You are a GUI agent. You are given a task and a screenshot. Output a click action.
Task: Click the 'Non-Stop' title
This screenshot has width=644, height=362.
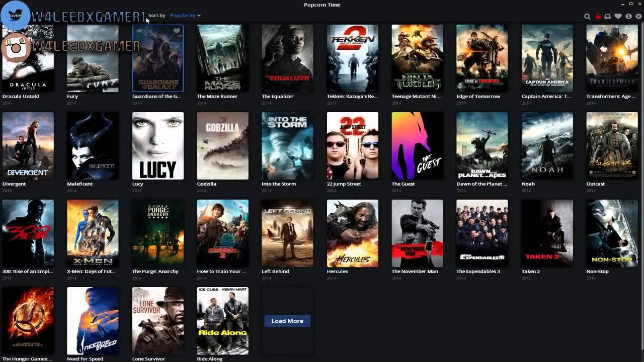[x=598, y=271]
